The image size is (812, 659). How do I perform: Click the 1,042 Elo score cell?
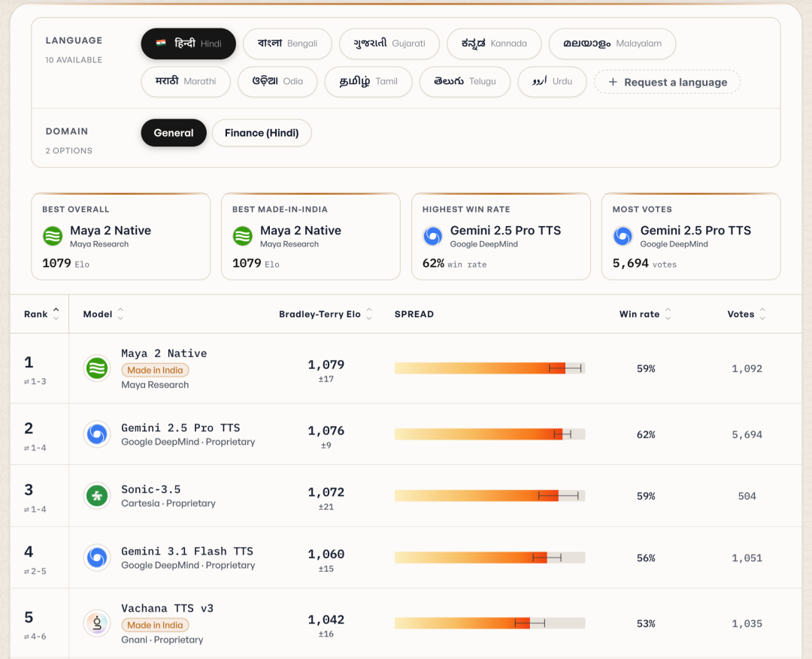[x=326, y=620]
